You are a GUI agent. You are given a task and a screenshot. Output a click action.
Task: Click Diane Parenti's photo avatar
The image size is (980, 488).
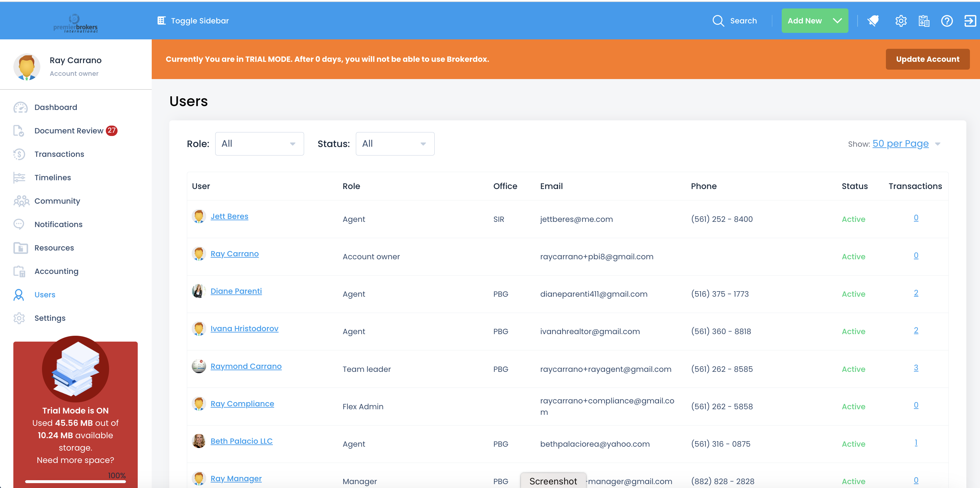[199, 291]
